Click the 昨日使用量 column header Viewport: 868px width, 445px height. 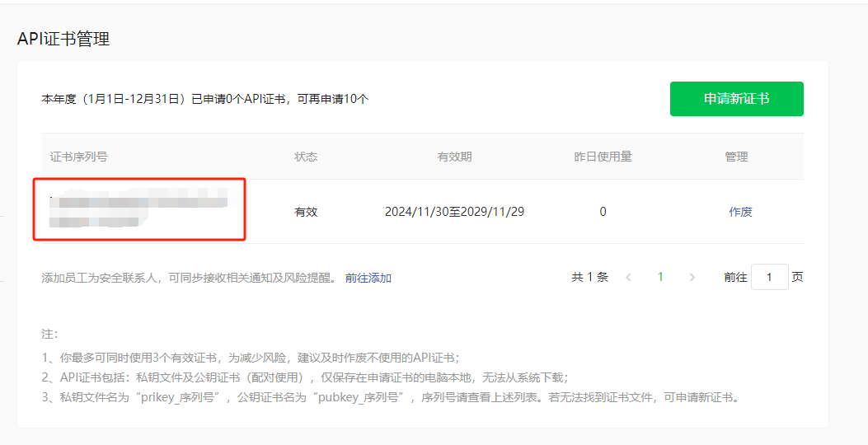(603, 157)
